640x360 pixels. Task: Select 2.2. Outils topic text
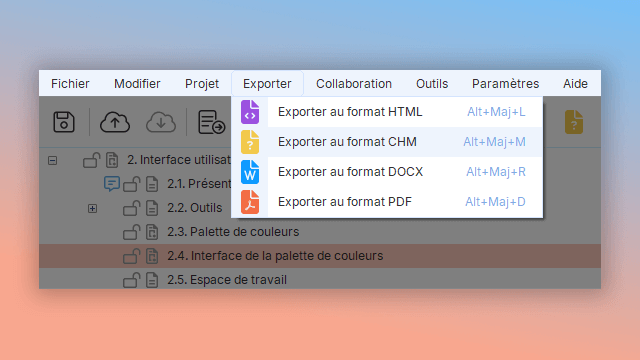click(x=194, y=208)
